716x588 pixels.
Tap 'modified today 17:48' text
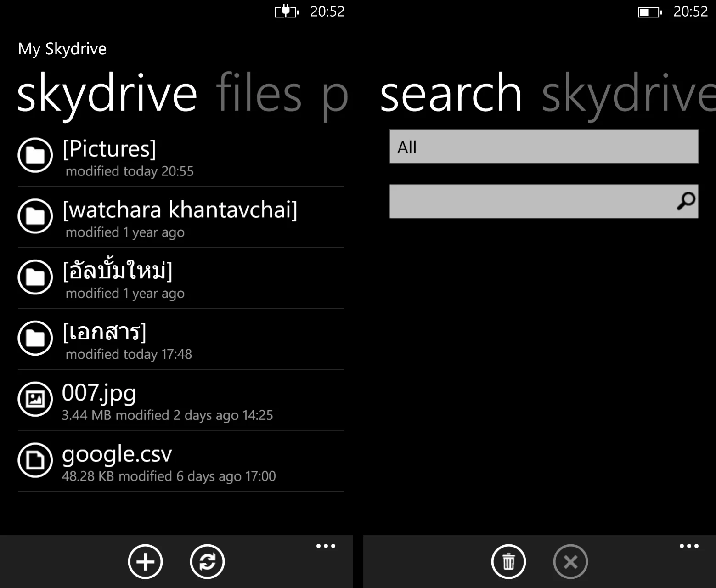click(x=129, y=354)
